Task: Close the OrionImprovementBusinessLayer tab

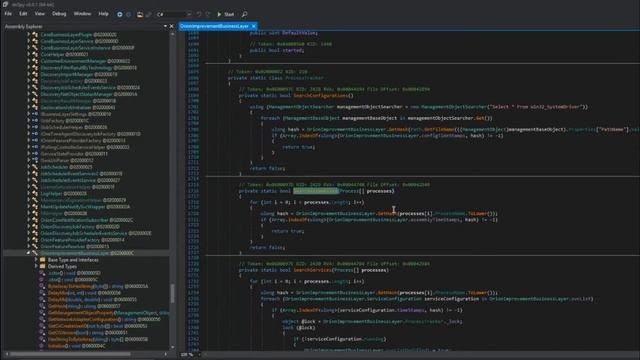Action: [x=254, y=26]
